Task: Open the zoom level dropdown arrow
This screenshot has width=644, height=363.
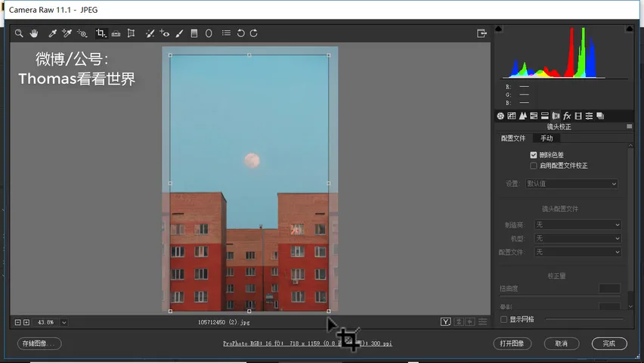Action: pyautogui.click(x=64, y=322)
